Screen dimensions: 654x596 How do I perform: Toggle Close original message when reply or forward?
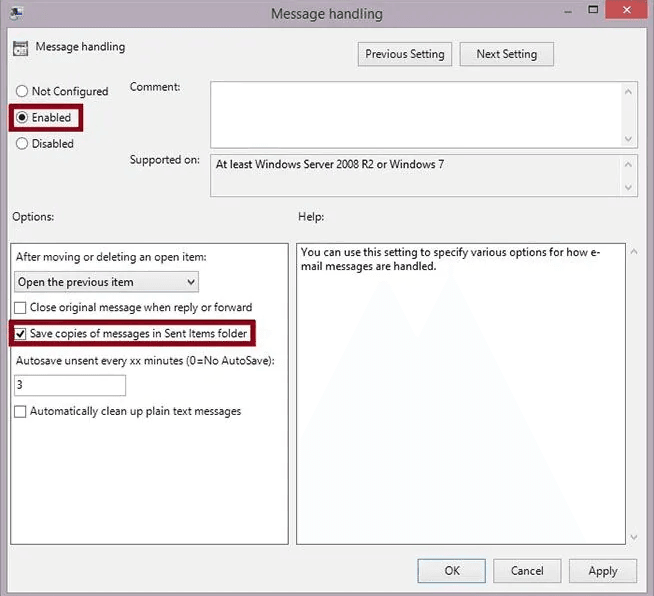20,308
